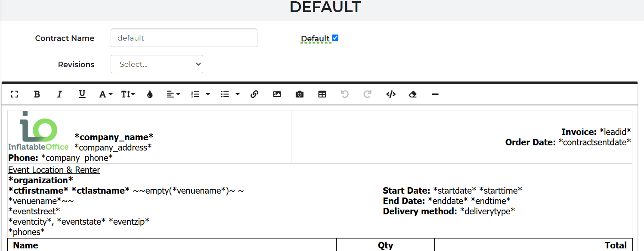Apply underline formatting

click(x=82, y=94)
